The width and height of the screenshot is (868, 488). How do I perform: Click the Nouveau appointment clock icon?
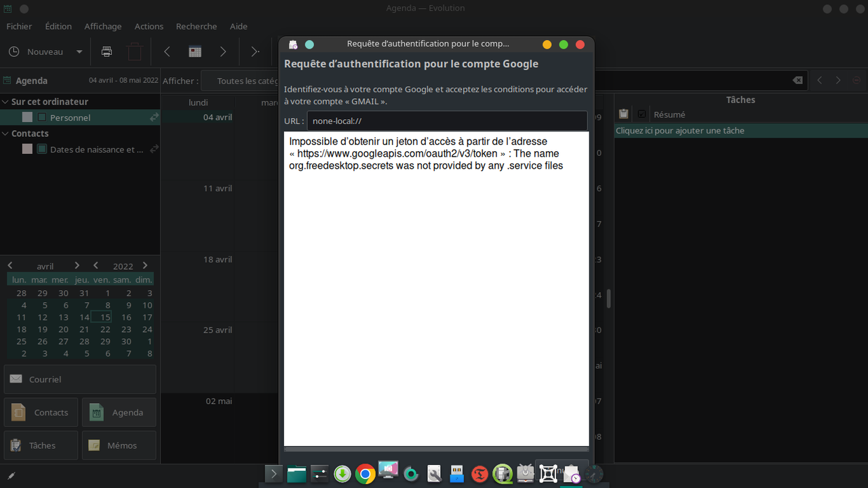14,52
